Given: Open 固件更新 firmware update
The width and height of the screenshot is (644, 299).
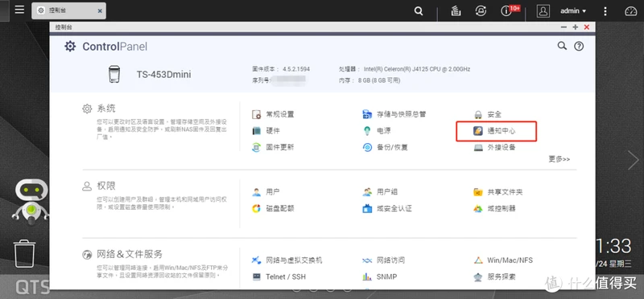Looking at the screenshot, I should click(x=273, y=147).
